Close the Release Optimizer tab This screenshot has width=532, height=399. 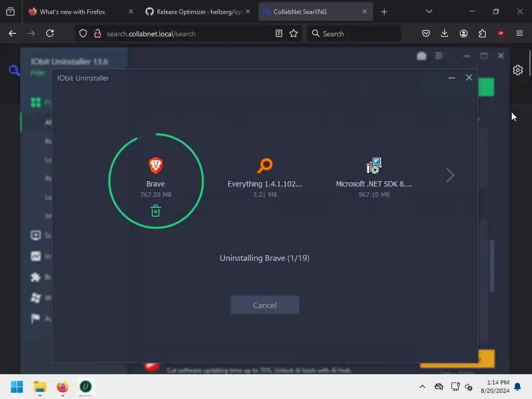point(248,12)
